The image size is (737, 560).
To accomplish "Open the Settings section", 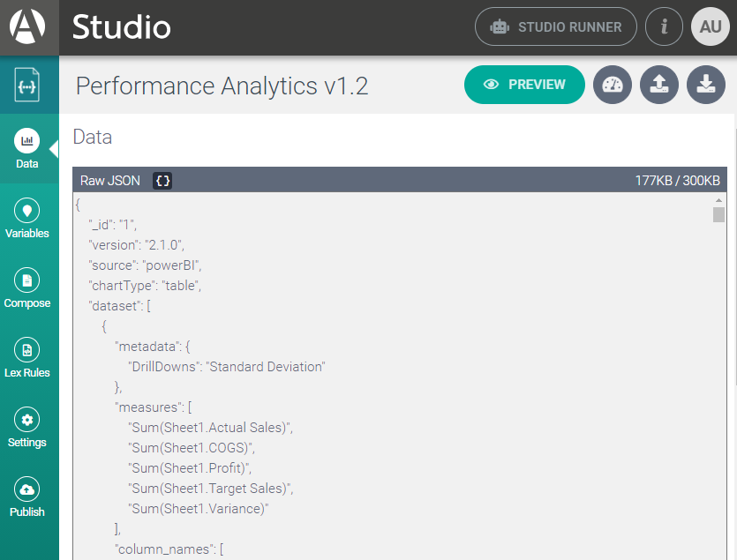I will coord(27,428).
